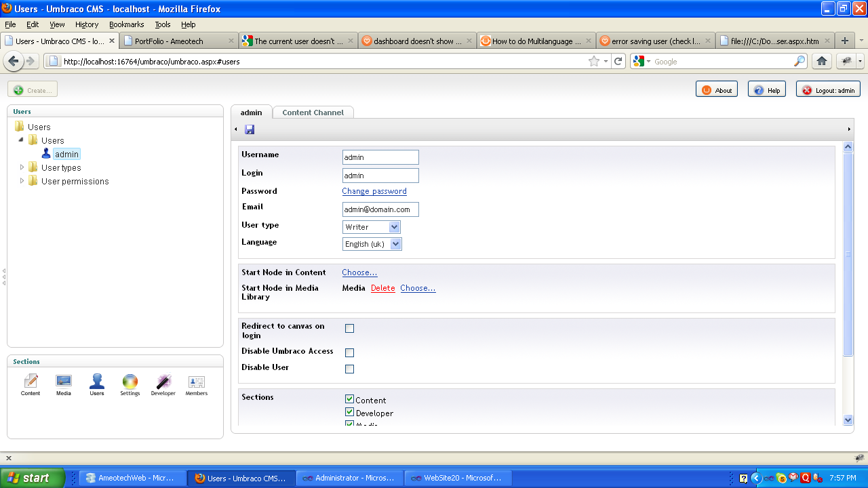Open the Windows start button
This screenshot has width=868, height=488.
point(33,478)
